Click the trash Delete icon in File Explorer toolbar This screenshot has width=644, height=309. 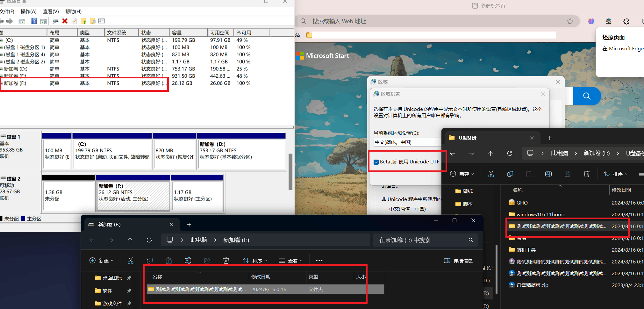tap(226, 261)
